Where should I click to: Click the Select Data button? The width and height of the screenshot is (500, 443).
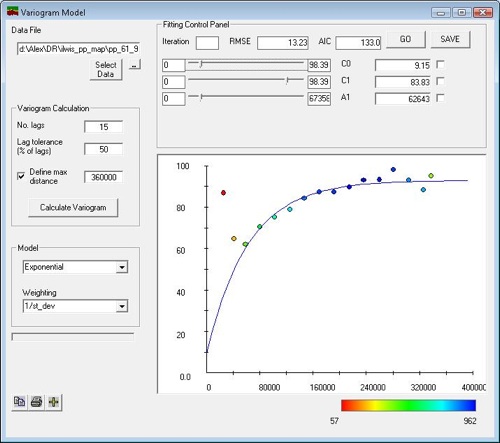tap(106, 69)
